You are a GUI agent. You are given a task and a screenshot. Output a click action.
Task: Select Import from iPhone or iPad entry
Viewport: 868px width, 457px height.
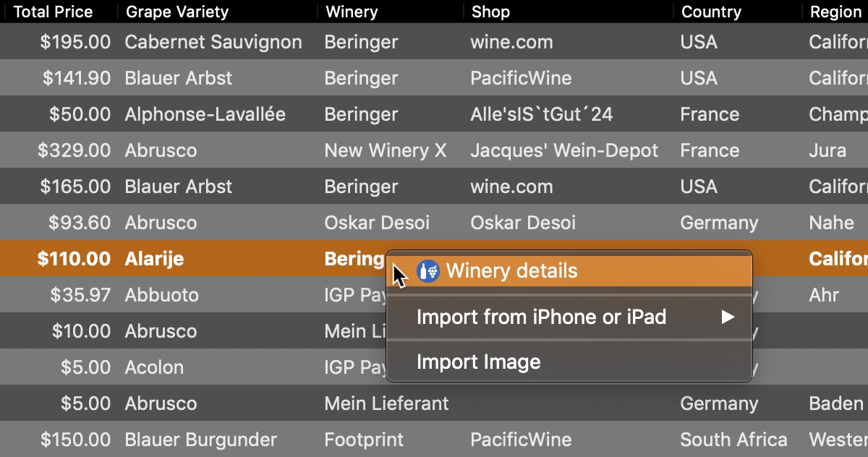click(541, 317)
